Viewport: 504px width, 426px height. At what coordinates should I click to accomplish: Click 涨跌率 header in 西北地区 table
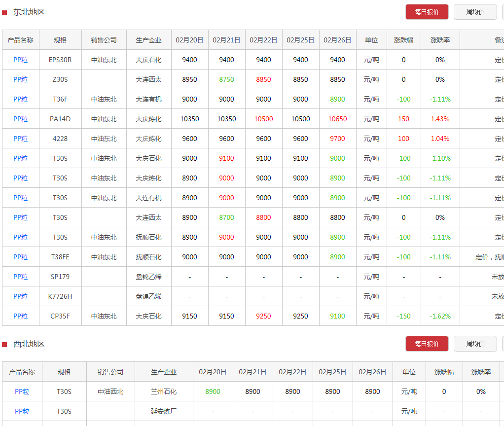tap(481, 372)
